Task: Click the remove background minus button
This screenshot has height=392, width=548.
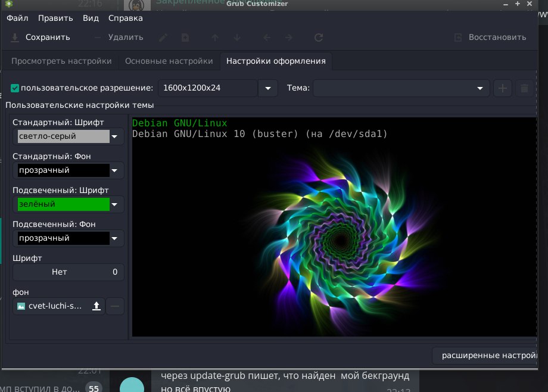Action: pos(115,306)
